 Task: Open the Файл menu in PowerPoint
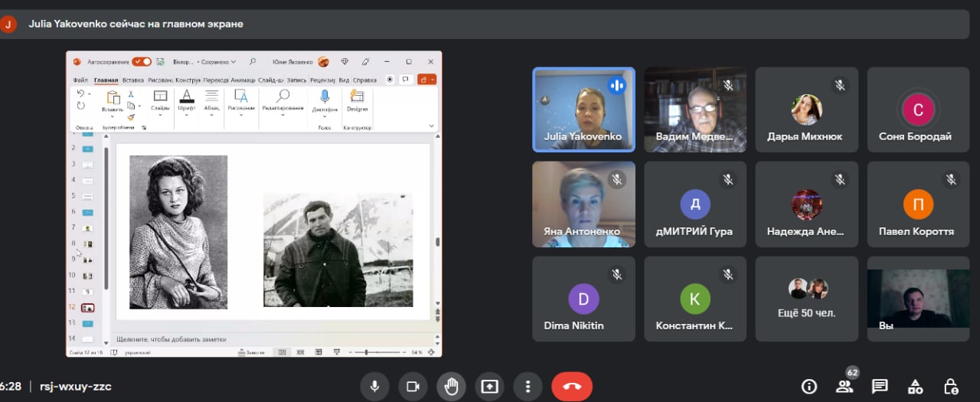[80, 80]
